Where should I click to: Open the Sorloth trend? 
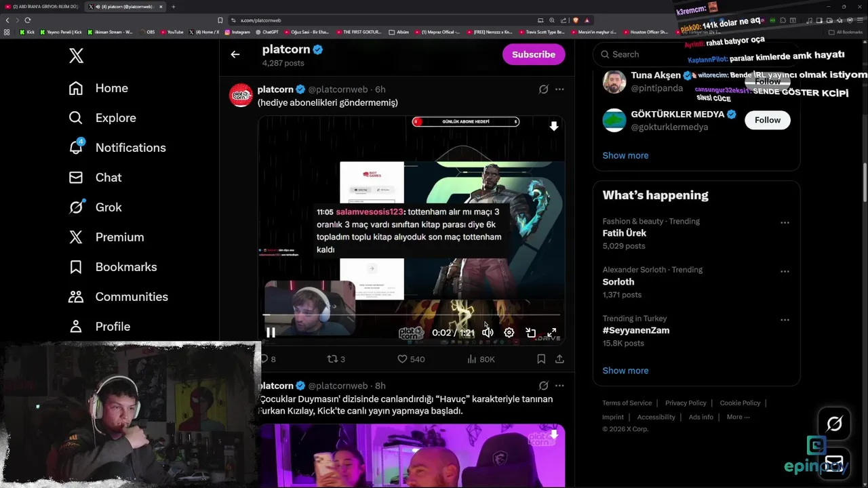618,282
